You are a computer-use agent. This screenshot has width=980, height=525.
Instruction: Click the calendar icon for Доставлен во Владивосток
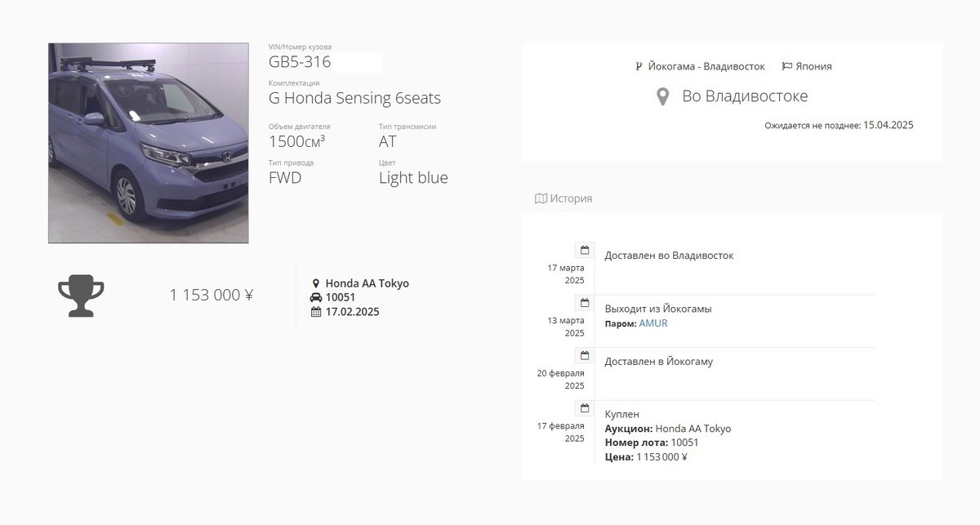pos(585,250)
